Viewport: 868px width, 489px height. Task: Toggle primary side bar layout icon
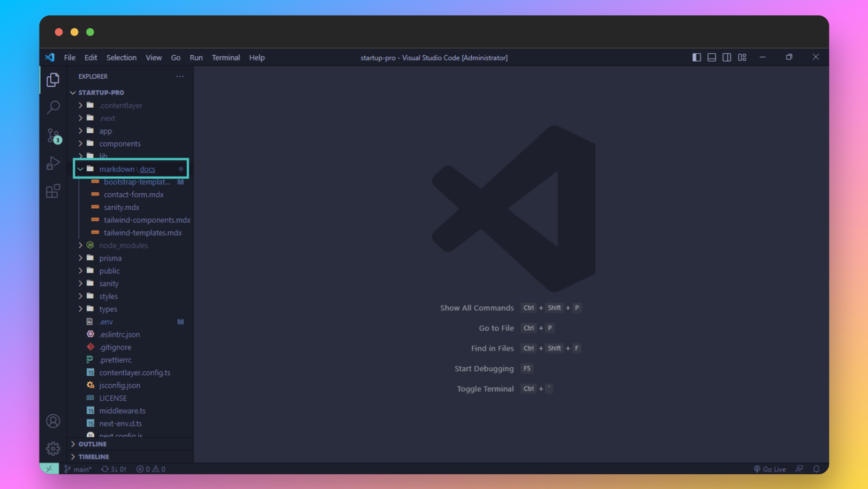click(x=697, y=57)
